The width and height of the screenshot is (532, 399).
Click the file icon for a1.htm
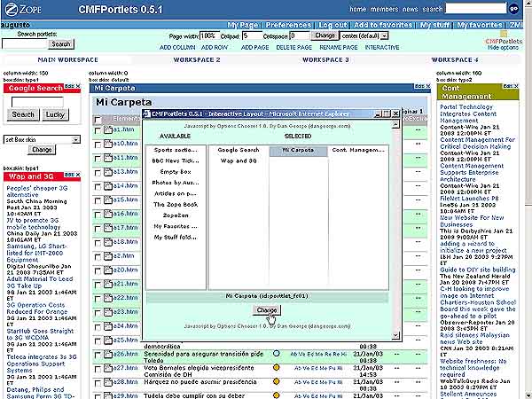(108, 130)
